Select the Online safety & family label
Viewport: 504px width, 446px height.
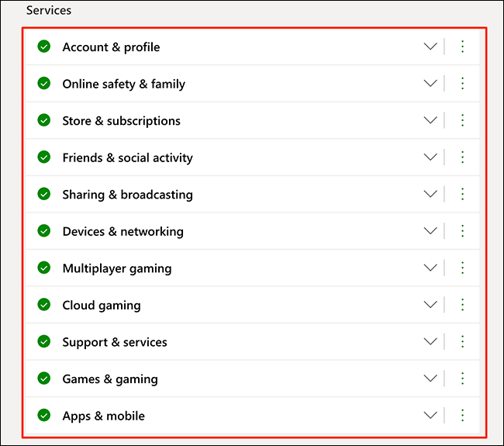pos(123,84)
